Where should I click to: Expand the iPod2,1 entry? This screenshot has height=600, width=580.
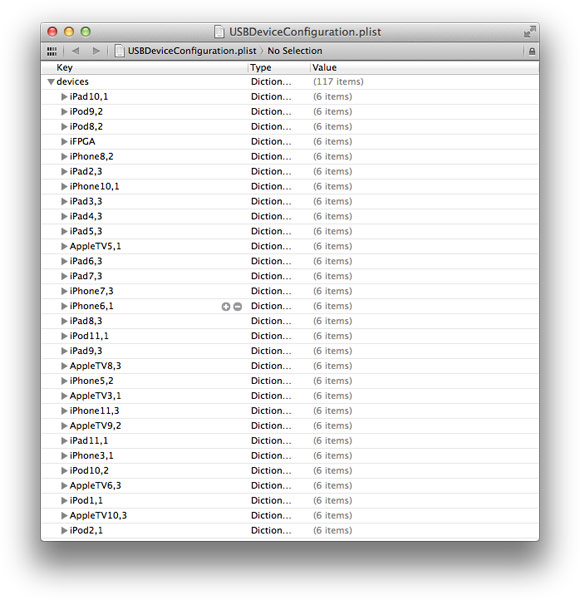click(64, 530)
